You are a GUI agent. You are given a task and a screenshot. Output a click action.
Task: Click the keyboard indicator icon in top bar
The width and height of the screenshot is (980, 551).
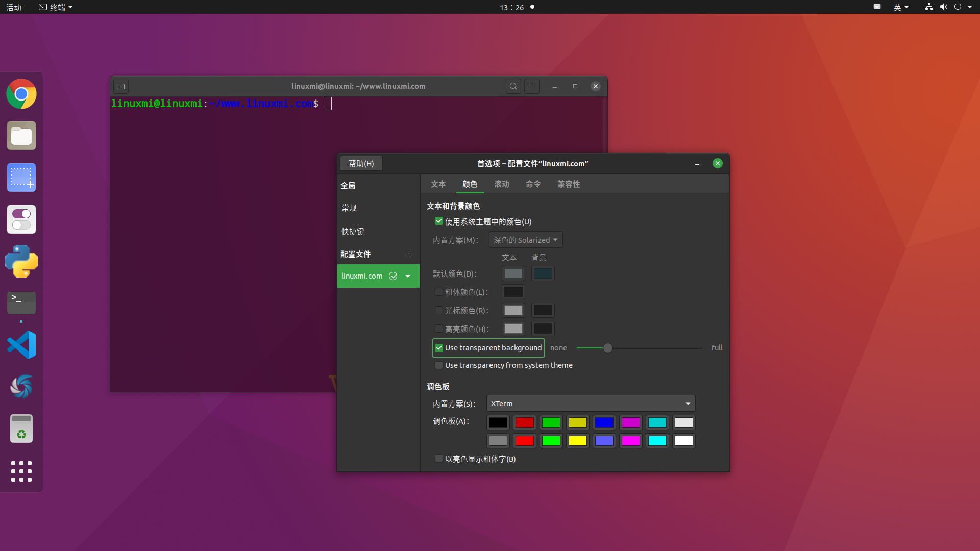click(877, 7)
